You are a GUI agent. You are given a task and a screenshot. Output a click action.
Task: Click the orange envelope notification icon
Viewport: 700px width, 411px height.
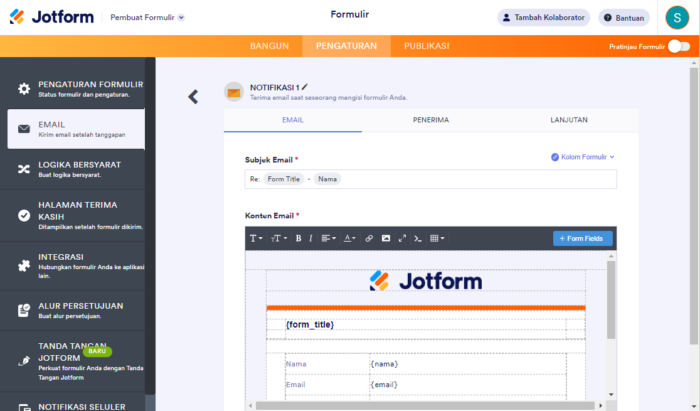pos(234,92)
